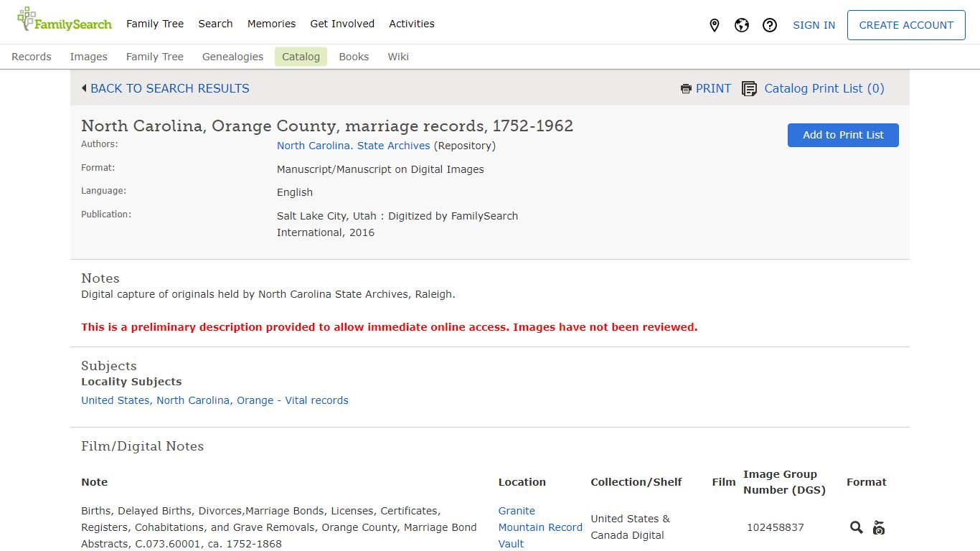Click the Subjects section heading

tap(109, 366)
